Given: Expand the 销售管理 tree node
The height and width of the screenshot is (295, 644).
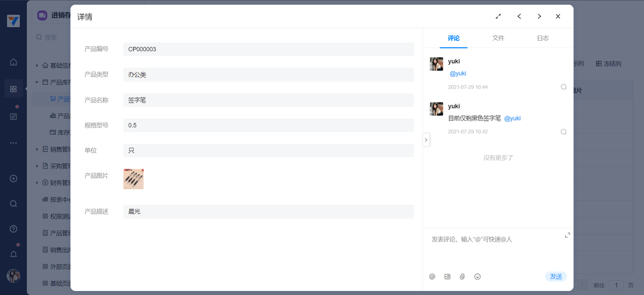Looking at the screenshot, I should [37, 149].
